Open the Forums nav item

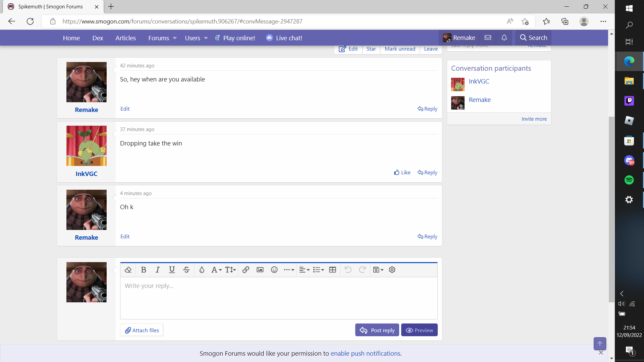click(159, 38)
